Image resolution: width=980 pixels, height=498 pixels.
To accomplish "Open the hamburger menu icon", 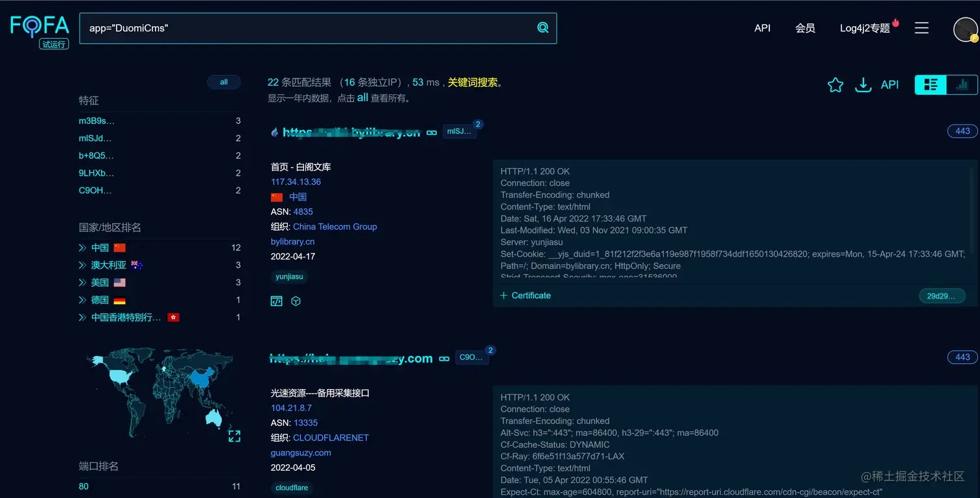I will 922,28.
